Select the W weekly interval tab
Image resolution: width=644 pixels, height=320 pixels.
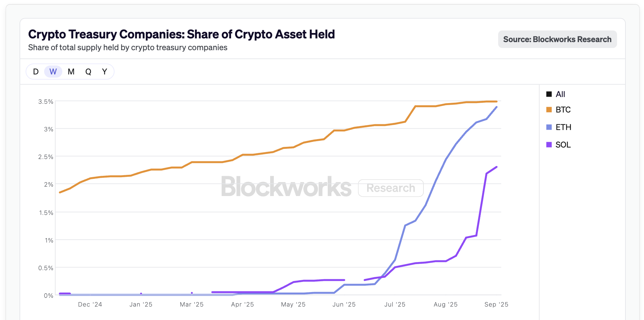pos(53,71)
